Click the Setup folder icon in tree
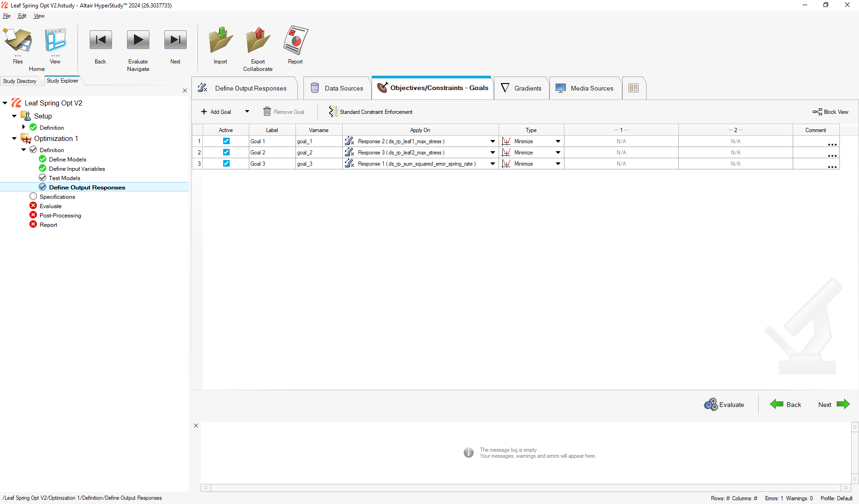The width and height of the screenshot is (859, 504). (26, 116)
